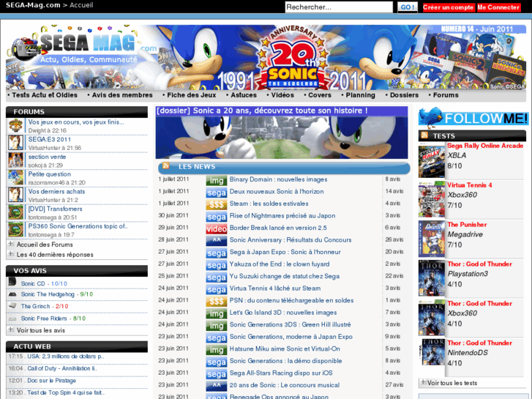532x399 pixels.
Task: Click the GO ! search button
Action: coord(408,7)
